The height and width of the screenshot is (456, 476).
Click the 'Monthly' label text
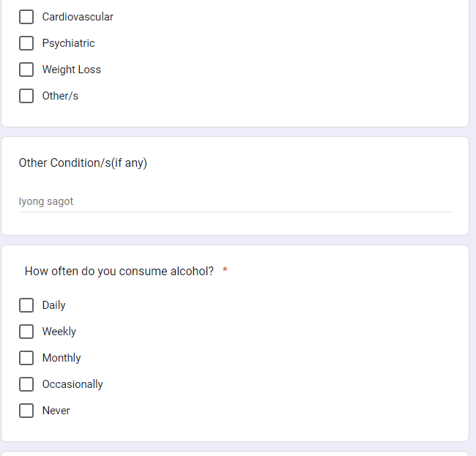(62, 358)
